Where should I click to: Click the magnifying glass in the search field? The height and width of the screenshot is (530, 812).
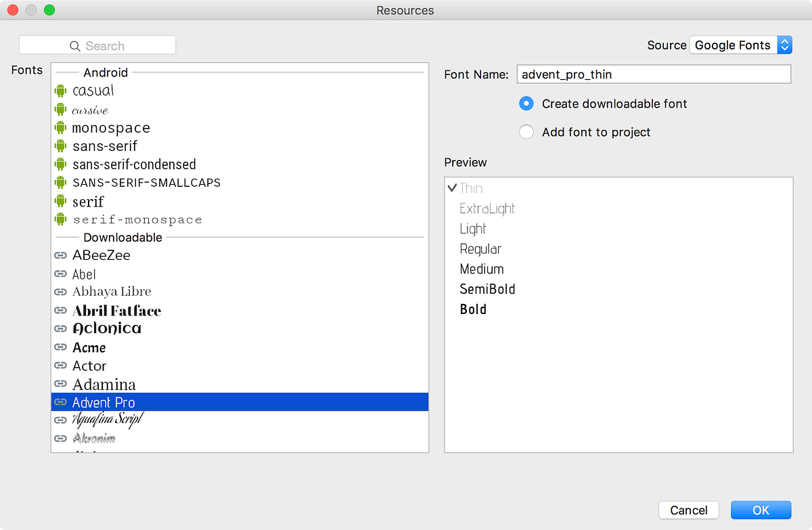(x=74, y=45)
